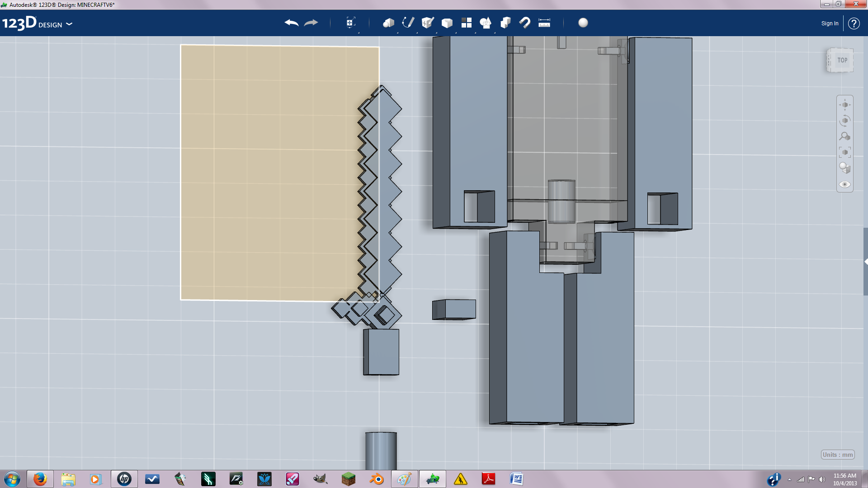Open the volume speaker tray icon
This screenshot has height=488, width=868.
(822, 479)
